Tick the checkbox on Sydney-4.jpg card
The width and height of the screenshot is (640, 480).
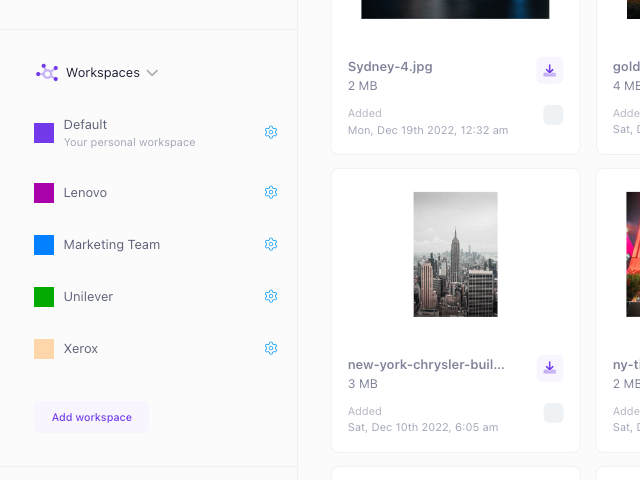553,115
